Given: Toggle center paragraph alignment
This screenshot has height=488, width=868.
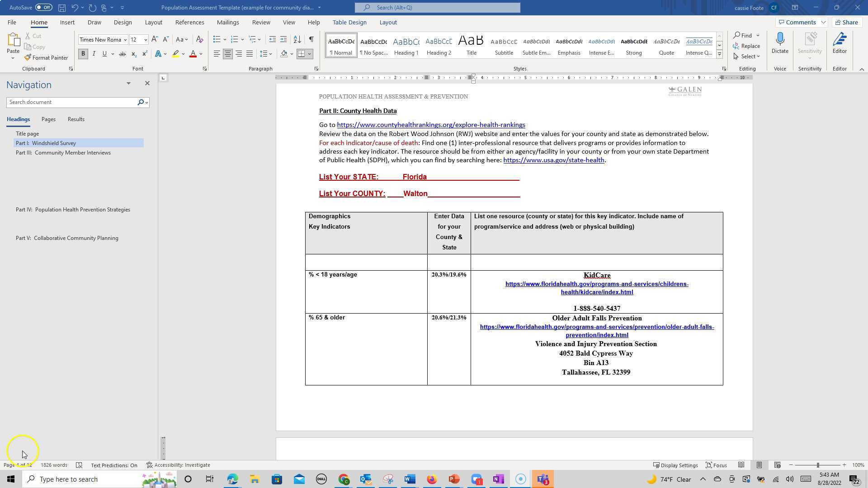Looking at the screenshot, I should pyautogui.click(x=228, y=54).
